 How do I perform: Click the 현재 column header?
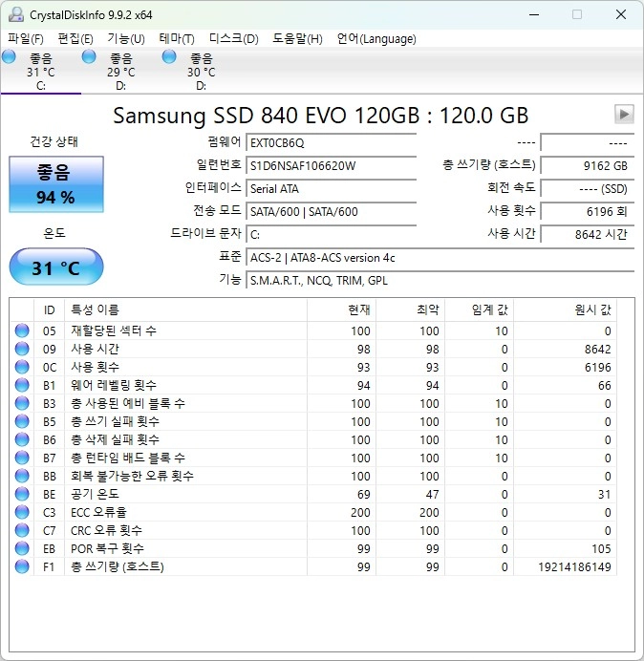point(341,309)
